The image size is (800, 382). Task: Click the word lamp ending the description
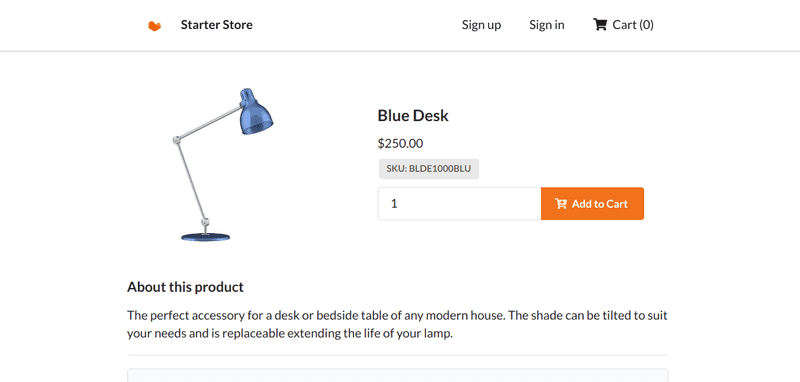click(439, 335)
